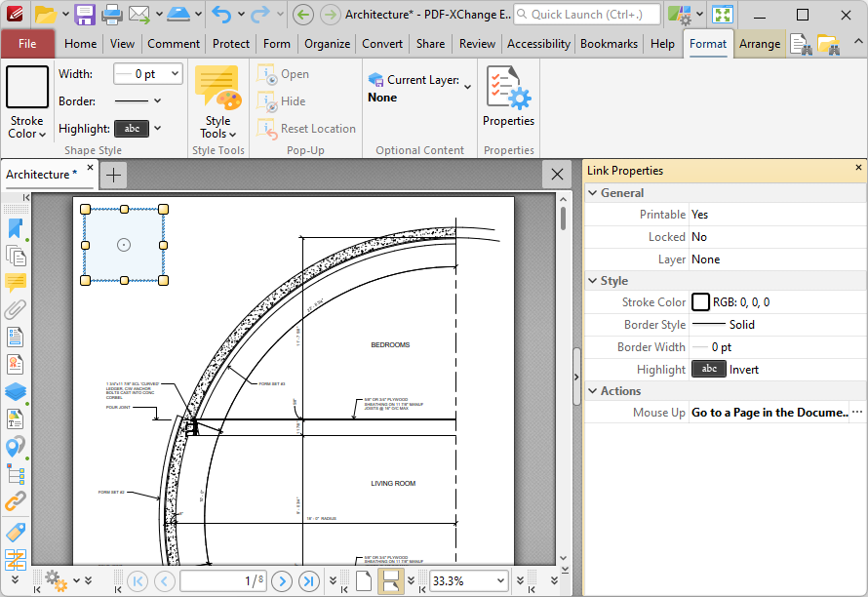
Task: Click the large Stroke Color swatch in ribbon
Action: click(x=27, y=87)
